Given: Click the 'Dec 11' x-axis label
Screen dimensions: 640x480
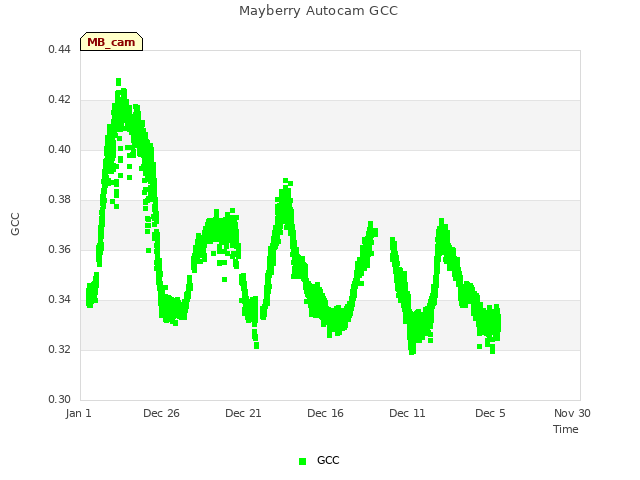Looking at the screenshot, I should pyautogui.click(x=407, y=413).
